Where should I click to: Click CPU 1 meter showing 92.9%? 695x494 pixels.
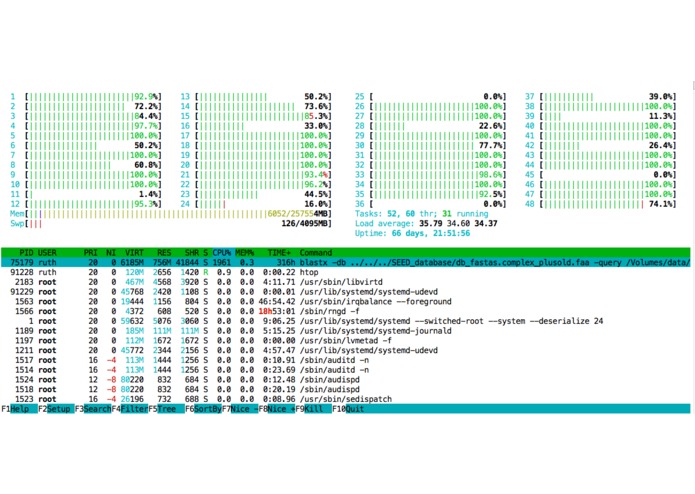86,96
